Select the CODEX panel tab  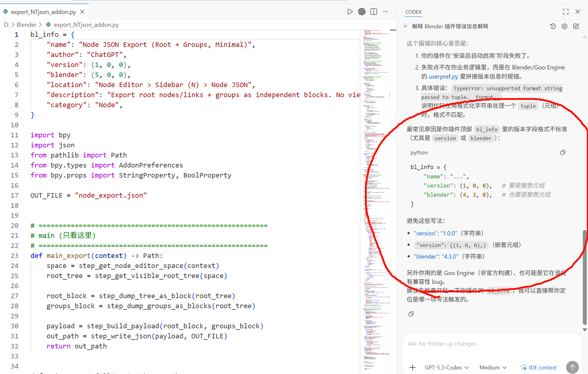tap(413, 12)
